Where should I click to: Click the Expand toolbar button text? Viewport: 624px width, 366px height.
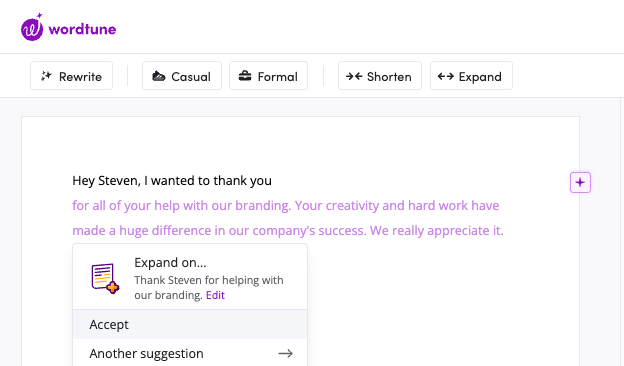point(480,77)
